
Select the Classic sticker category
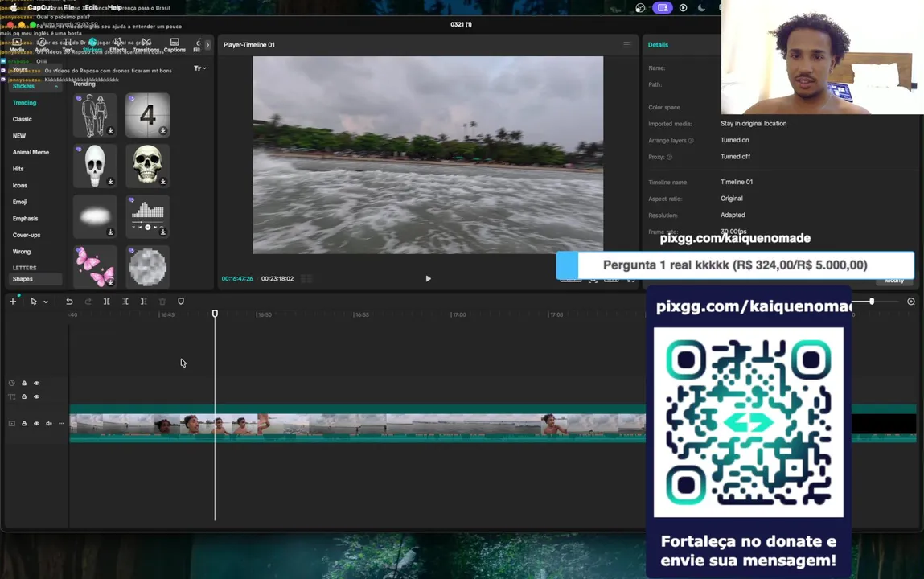[23, 119]
